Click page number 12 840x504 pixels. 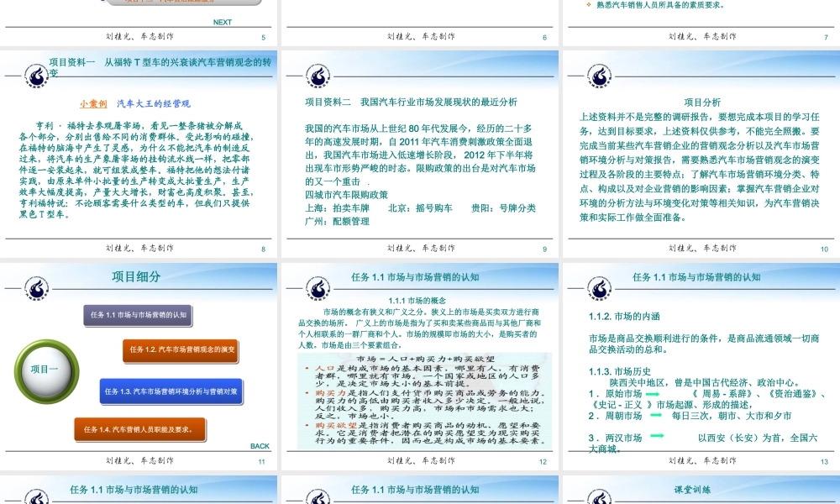[543, 462]
